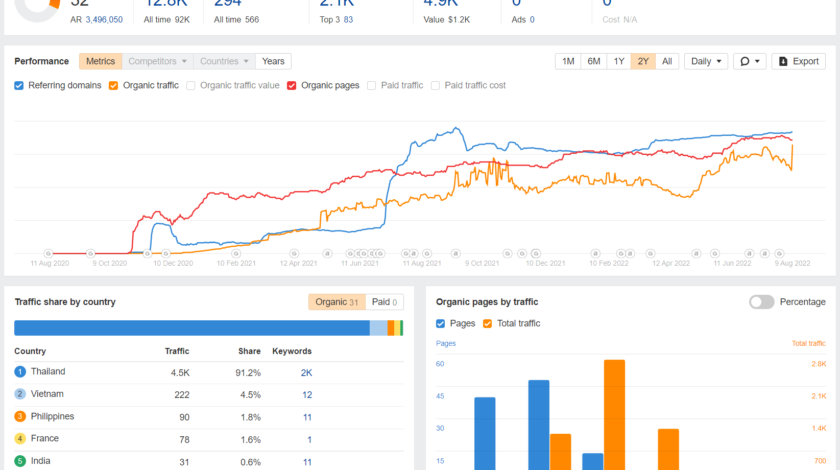Click the India rank 5 badge
840x470 pixels.
click(19, 461)
